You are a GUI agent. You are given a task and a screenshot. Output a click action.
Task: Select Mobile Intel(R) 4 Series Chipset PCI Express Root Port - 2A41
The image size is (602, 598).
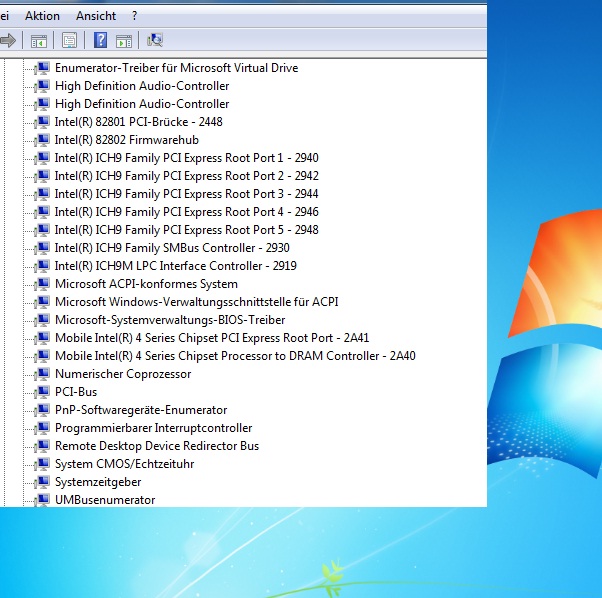click(212, 338)
